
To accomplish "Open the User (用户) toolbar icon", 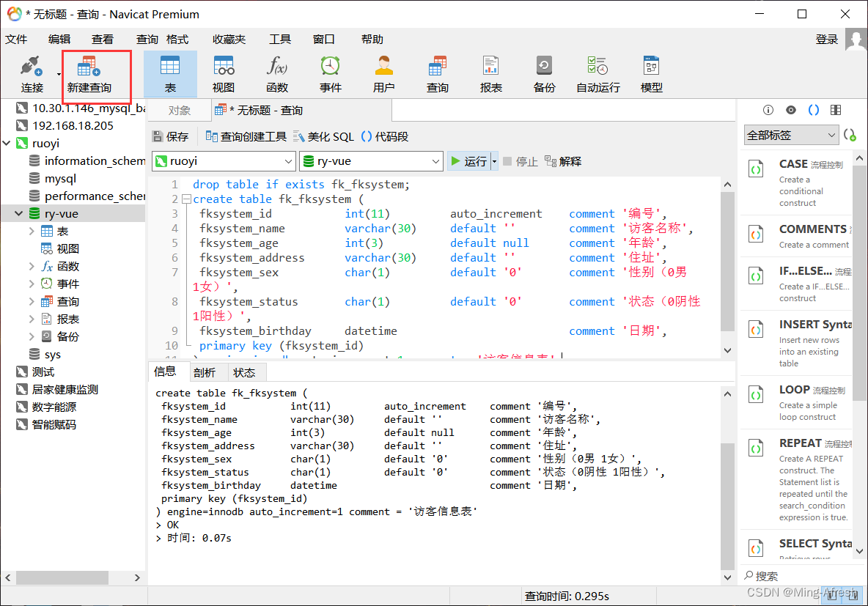I will (x=383, y=68).
